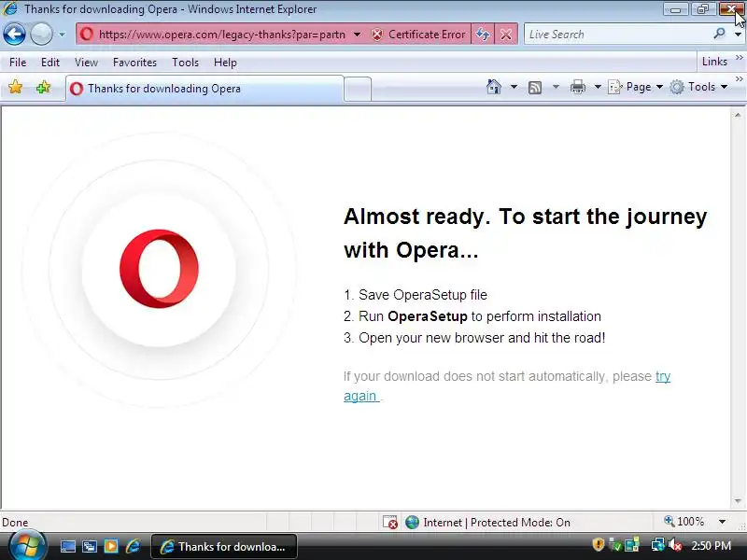This screenshot has width=747, height=560.
Task: Click the Home icon in the command bar
Action: (494, 87)
